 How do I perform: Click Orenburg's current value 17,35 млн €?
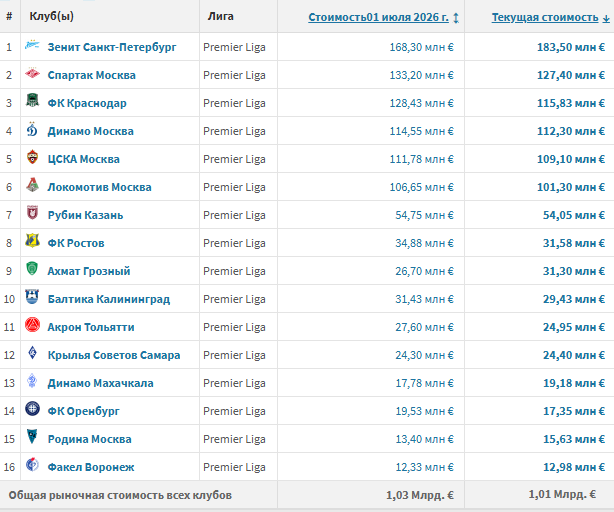(574, 411)
